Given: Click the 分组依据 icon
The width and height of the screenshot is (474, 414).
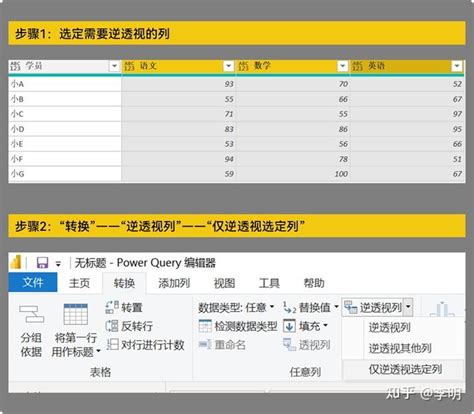Looking at the screenshot, I should point(31,314).
